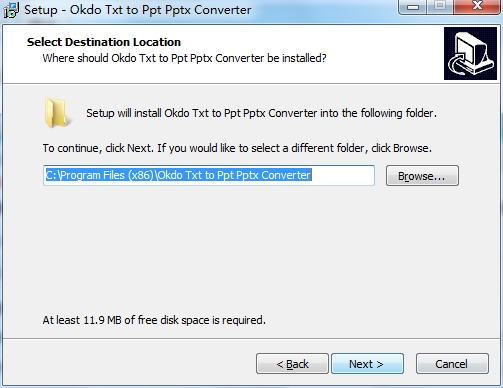
Task: Click the 'To continue, click Next' instruction line
Action: click(x=237, y=148)
